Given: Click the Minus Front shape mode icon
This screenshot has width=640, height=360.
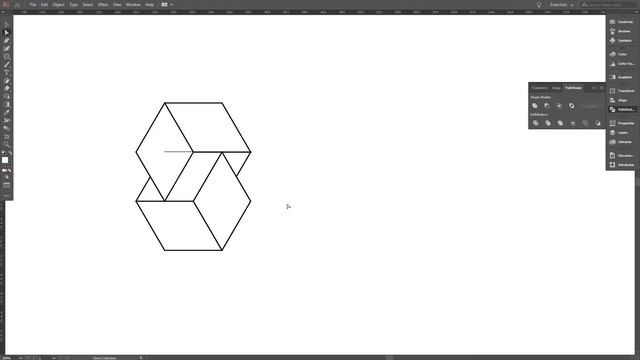Looking at the screenshot, I should click(547, 106).
